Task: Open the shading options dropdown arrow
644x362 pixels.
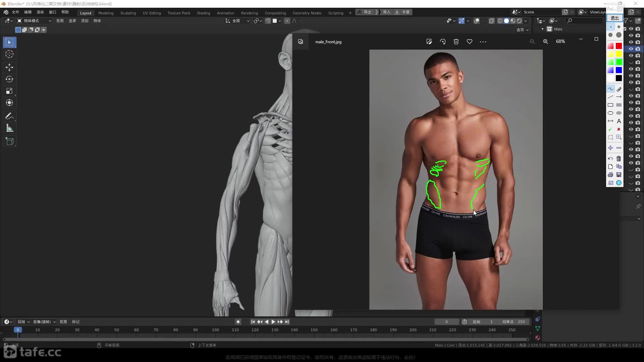Action: coord(526,21)
